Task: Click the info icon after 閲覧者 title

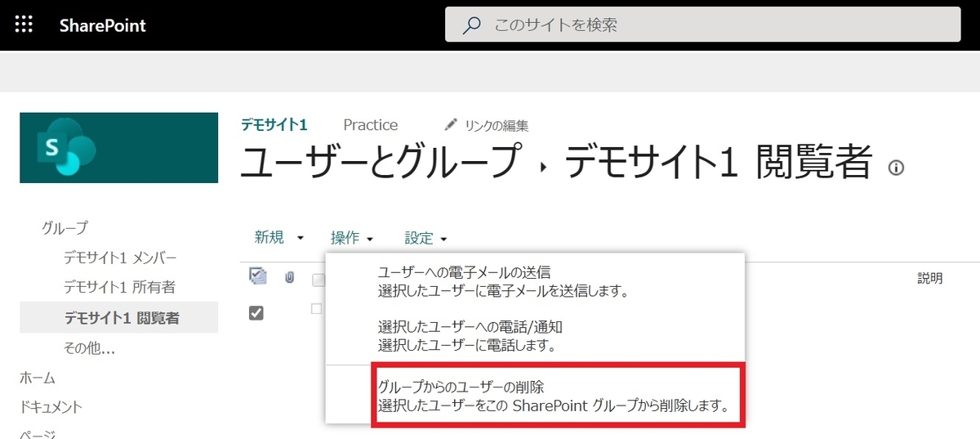Action: tap(897, 168)
